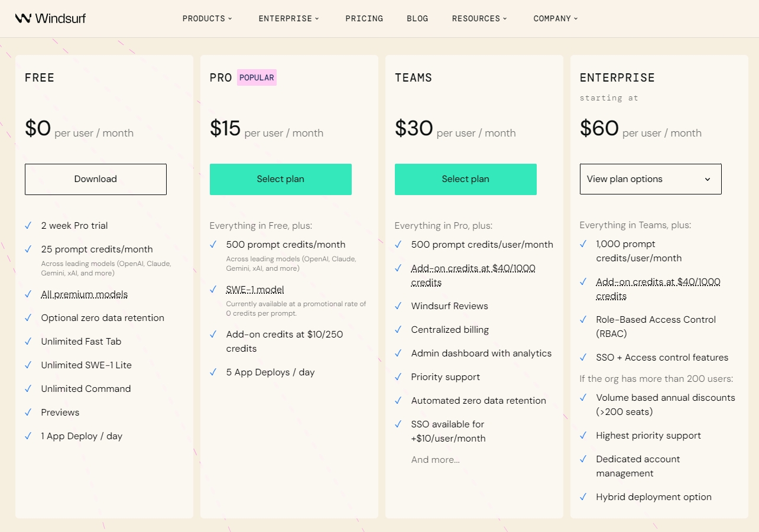759x532 pixels.
Task: Click Role-Based Access Control (RBAC) text
Action: coord(656,327)
